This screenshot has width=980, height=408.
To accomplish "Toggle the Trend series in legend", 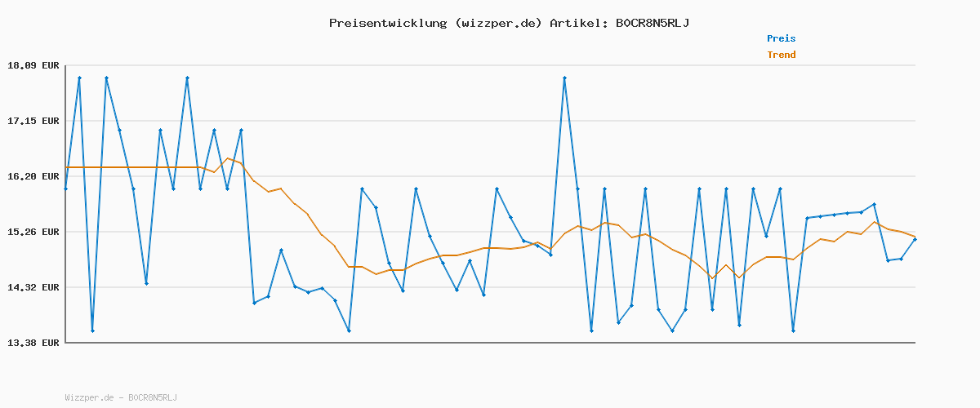I will (781, 55).
